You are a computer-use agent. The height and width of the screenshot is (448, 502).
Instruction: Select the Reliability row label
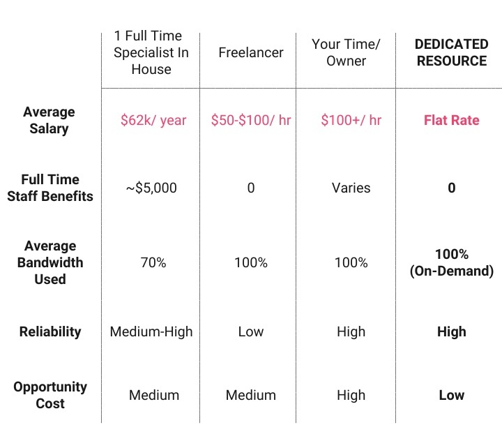[50, 331]
